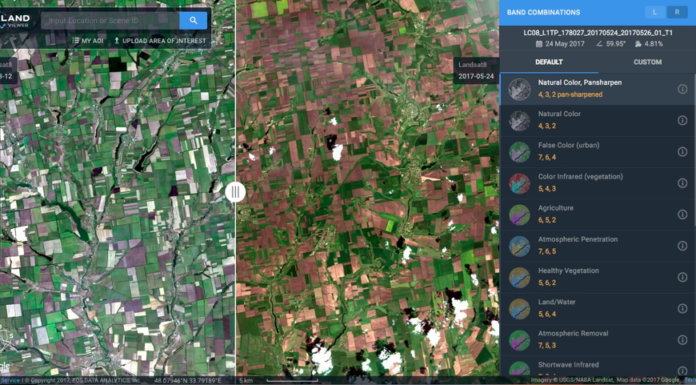
Task: Open the info icon for False Color (urban)
Action: tap(682, 151)
